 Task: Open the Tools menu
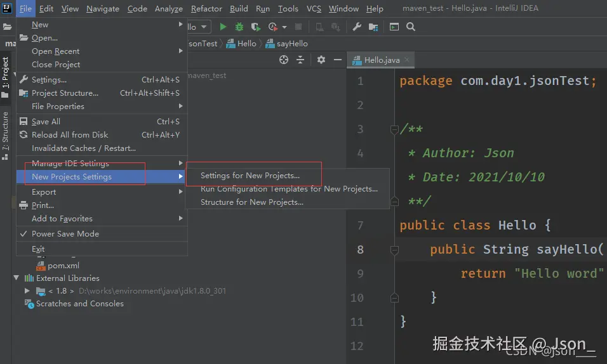coord(288,8)
